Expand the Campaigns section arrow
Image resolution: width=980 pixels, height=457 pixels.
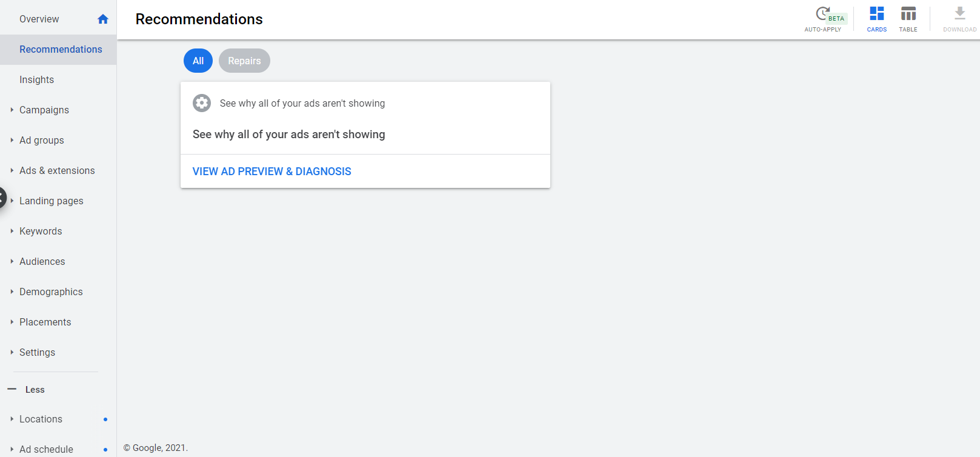coord(12,110)
